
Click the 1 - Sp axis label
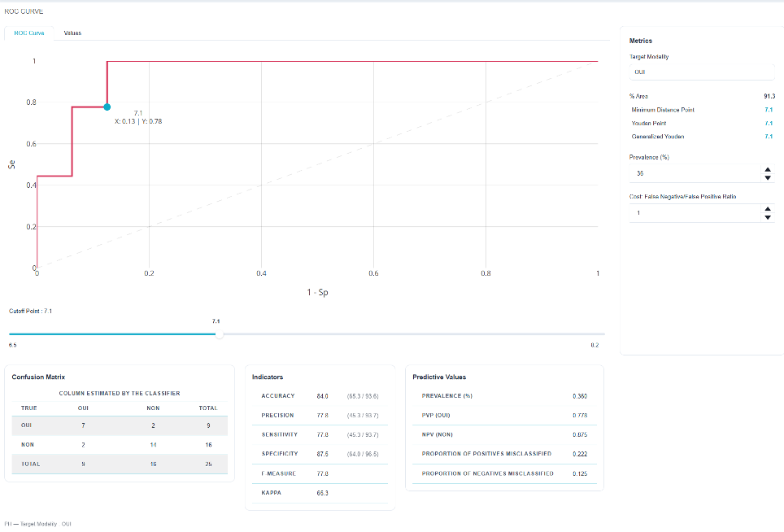point(317,293)
